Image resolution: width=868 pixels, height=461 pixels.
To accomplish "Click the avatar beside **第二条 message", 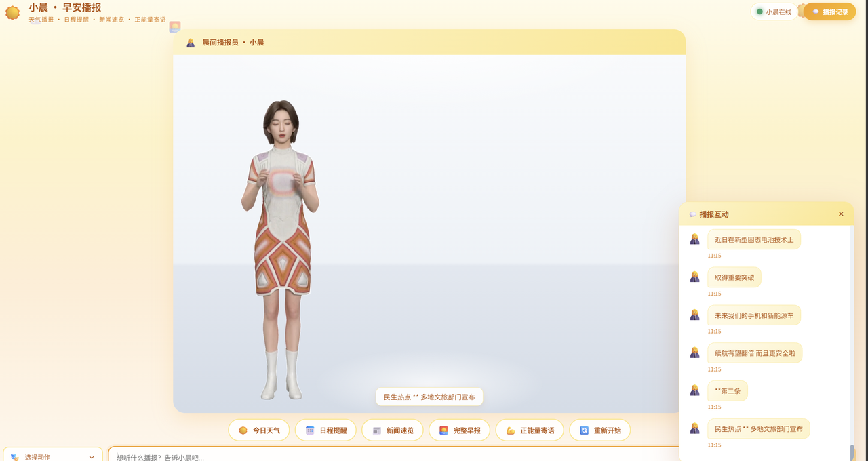I will (x=694, y=390).
